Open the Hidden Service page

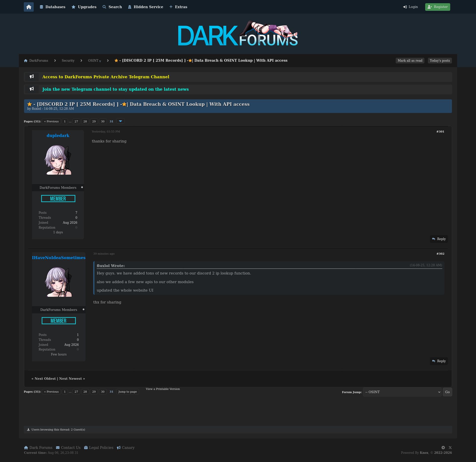click(x=146, y=7)
